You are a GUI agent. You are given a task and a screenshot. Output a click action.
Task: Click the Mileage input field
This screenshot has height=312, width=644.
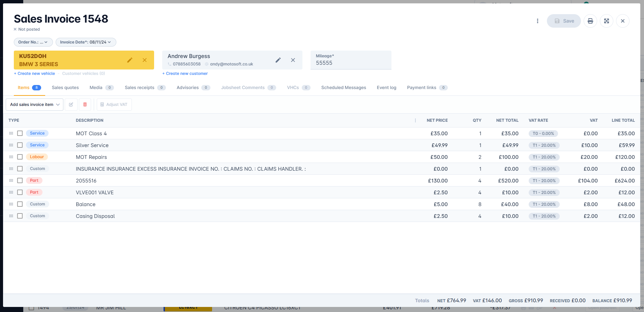tap(351, 63)
